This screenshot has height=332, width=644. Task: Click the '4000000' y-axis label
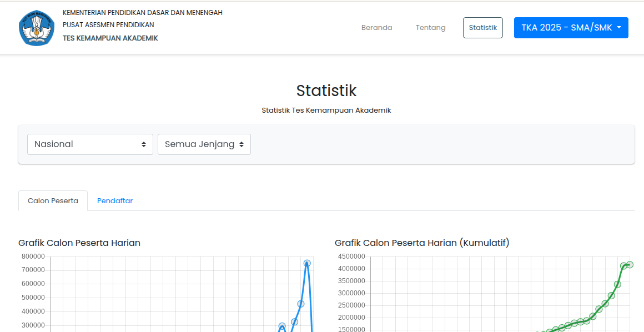[351, 269]
